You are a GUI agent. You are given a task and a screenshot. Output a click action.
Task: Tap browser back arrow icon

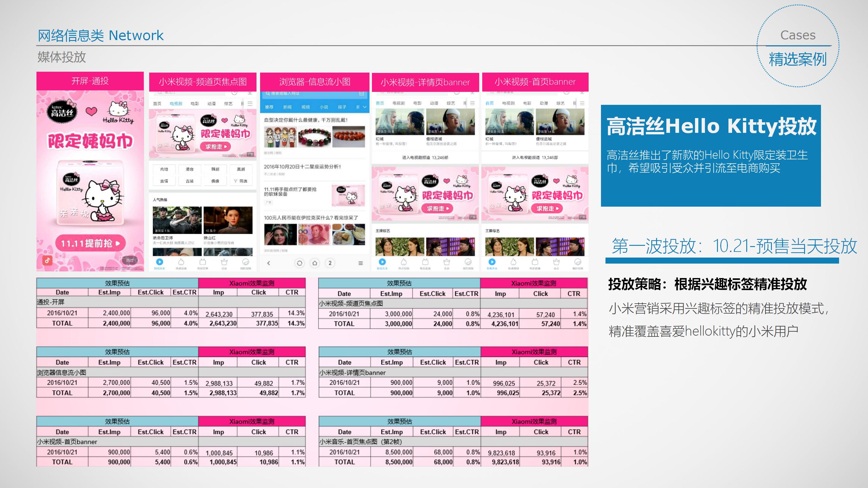269,263
